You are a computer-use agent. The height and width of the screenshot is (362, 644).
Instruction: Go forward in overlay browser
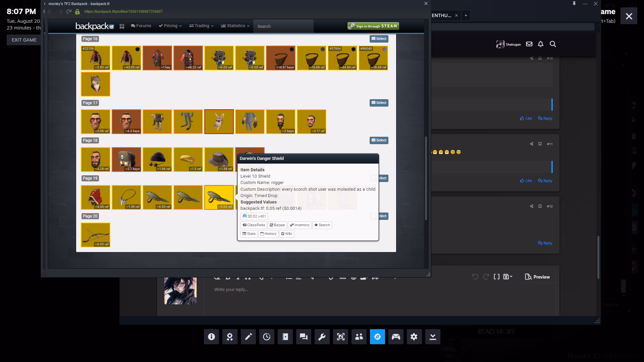click(x=60, y=12)
